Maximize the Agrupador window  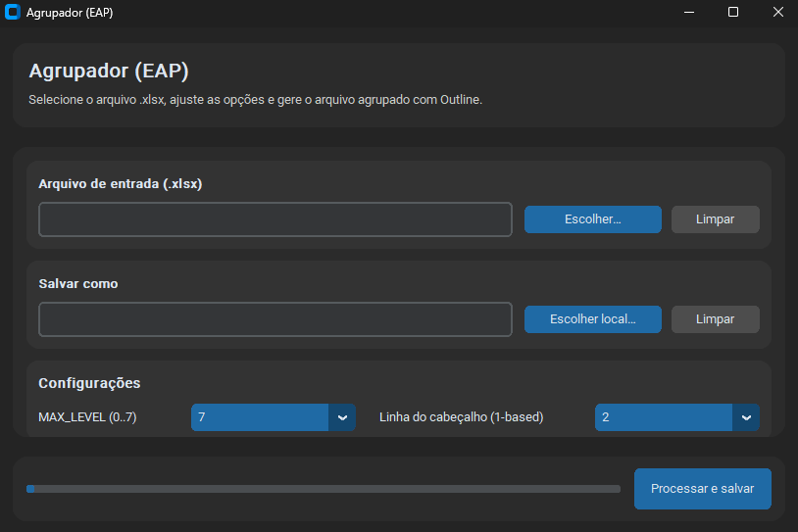tap(733, 12)
